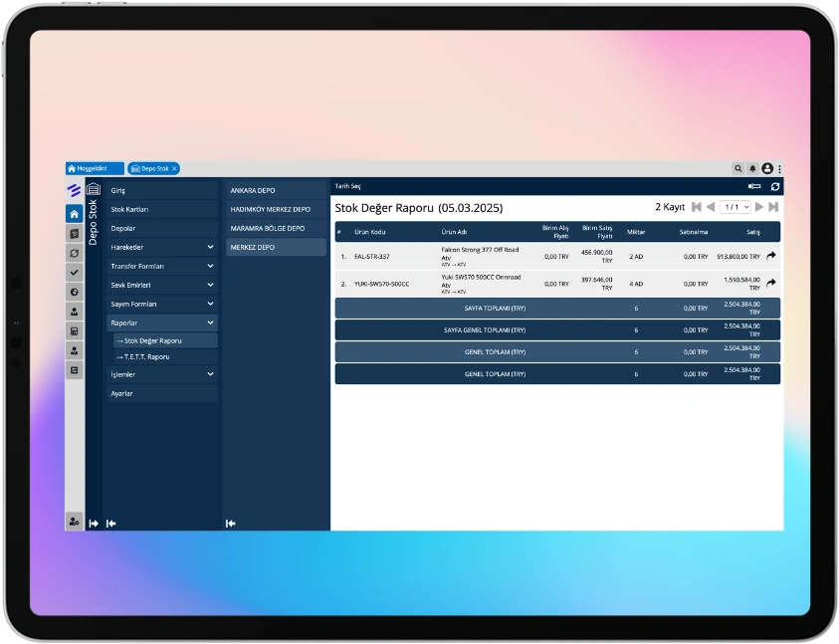This screenshot has width=839, height=644.
Task: Collapse the Raporlar menu section
Action: (210, 322)
